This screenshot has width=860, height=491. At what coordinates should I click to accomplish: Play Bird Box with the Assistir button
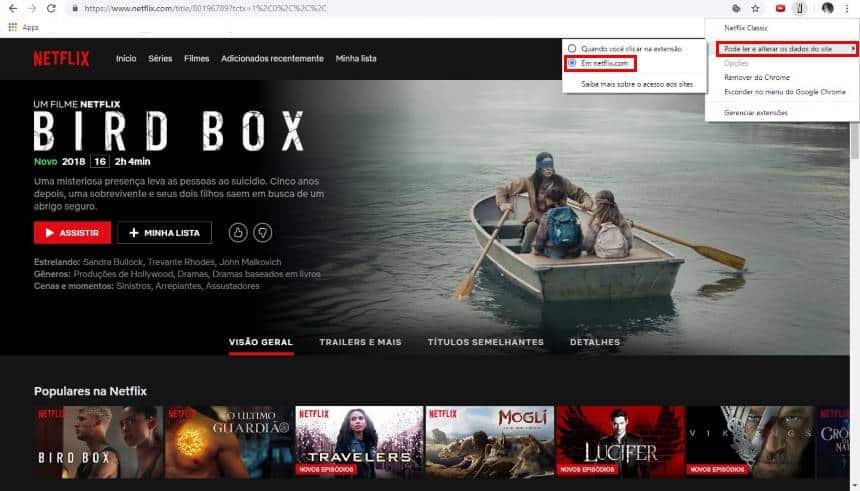pos(72,233)
